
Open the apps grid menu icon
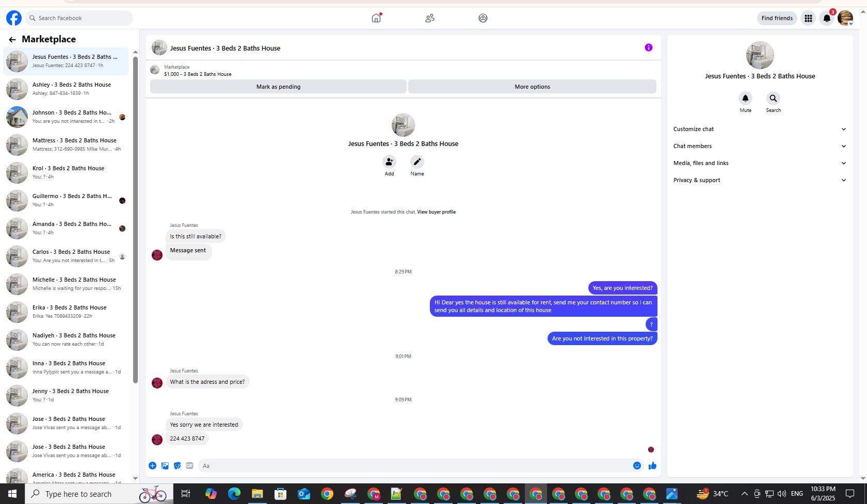point(808,18)
